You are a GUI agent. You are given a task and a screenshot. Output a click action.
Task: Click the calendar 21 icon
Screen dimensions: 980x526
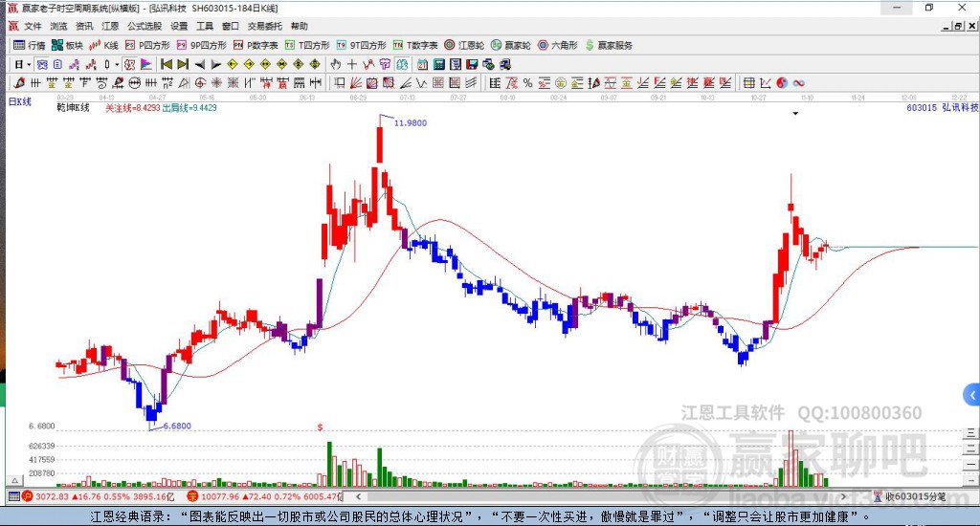pos(422,64)
